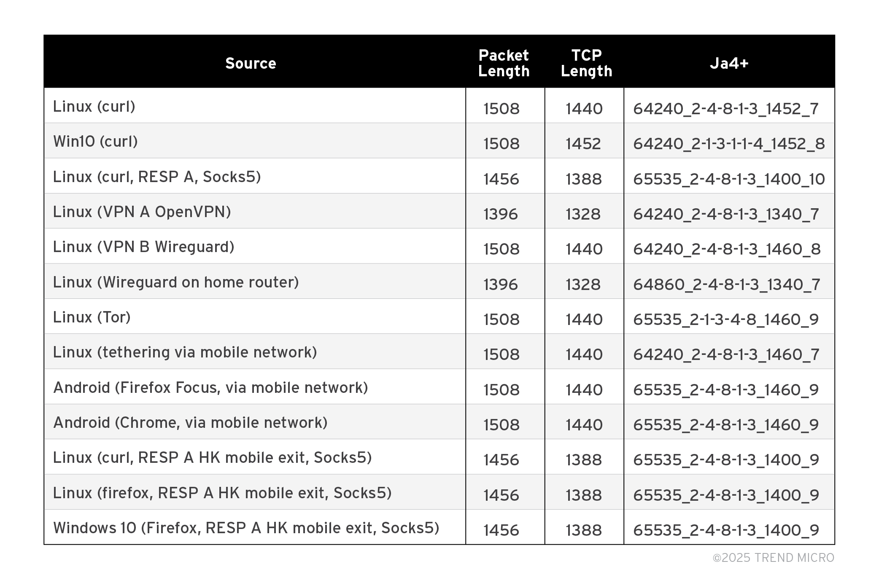879x588 pixels.
Task: Select the Ja4+ value 64240_2-1-3-1-1-4_1452_8
Action: click(x=728, y=144)
